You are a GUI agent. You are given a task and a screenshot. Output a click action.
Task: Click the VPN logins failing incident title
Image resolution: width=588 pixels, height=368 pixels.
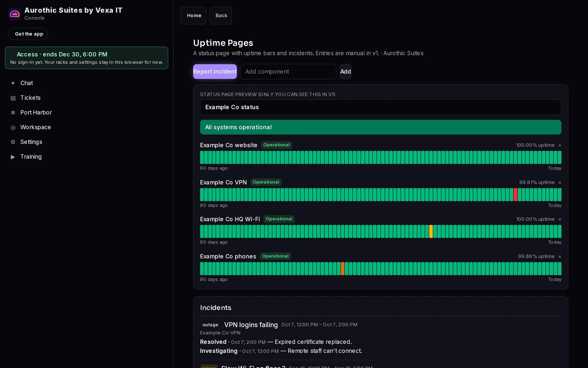(251, 325)
